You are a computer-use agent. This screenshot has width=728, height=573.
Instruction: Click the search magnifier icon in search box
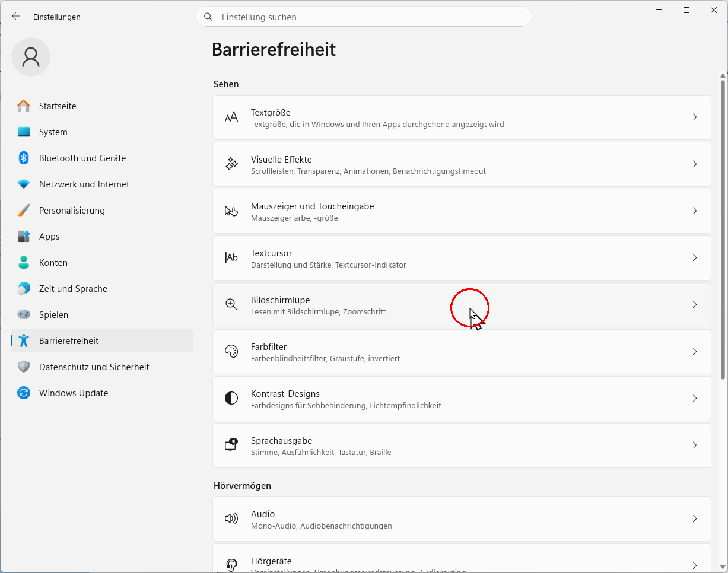click(208, 17)
